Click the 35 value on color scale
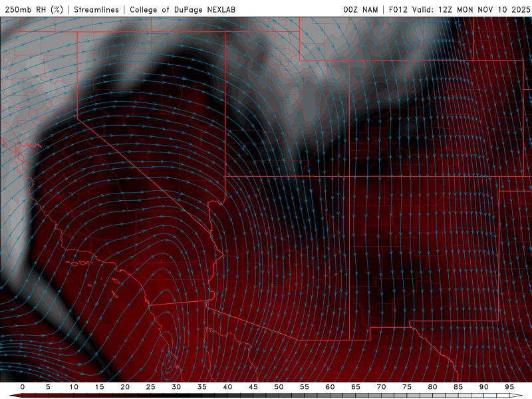The width and height of the screenshot is (532, 399). [202, 387]
